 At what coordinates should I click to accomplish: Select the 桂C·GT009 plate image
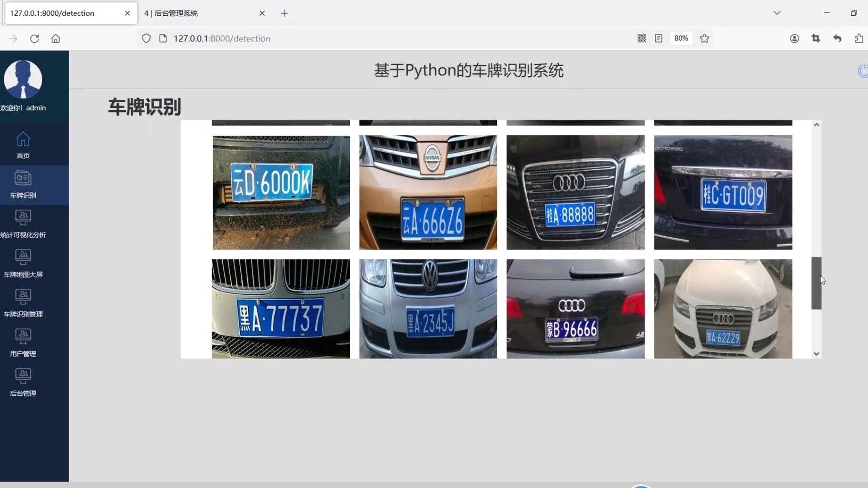pyautogui.click(x=723, y=192)
